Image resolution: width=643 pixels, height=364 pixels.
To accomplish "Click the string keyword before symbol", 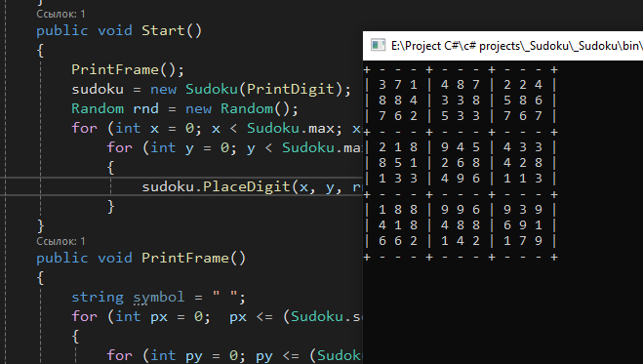I will click(98, 298).
